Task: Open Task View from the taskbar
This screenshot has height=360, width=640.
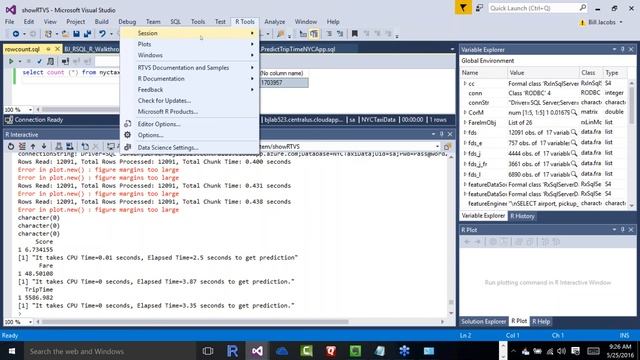Action: click(208, 351)
